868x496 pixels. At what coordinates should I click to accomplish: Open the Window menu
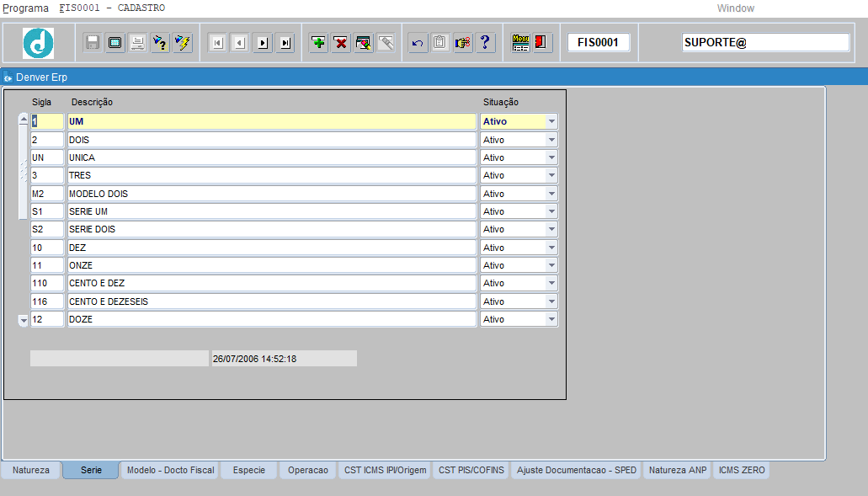pyautogui.click(x=736, y=8)
